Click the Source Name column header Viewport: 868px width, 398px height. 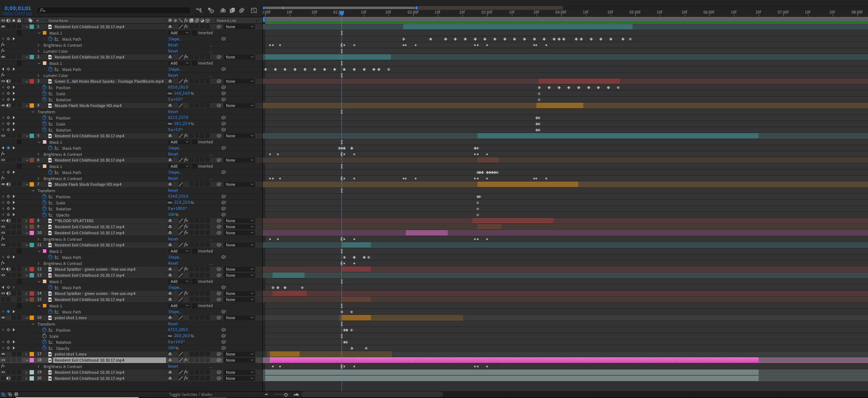58,20
